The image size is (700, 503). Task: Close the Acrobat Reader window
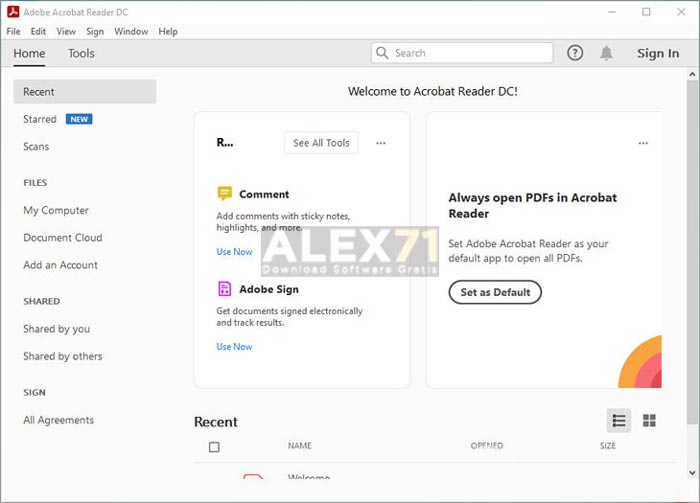pos(681,12)
